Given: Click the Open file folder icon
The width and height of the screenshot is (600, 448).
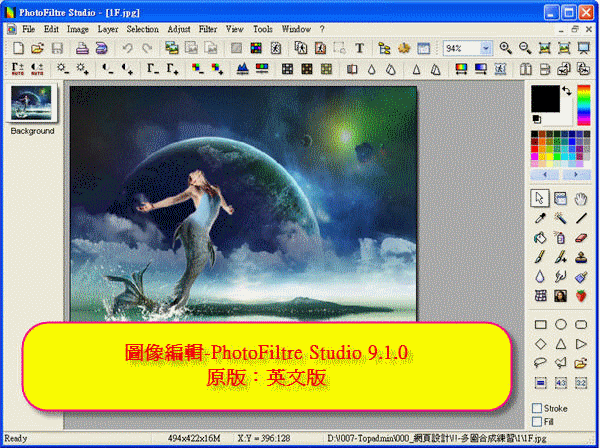Looking at the screenshot, I should point(37,48).
